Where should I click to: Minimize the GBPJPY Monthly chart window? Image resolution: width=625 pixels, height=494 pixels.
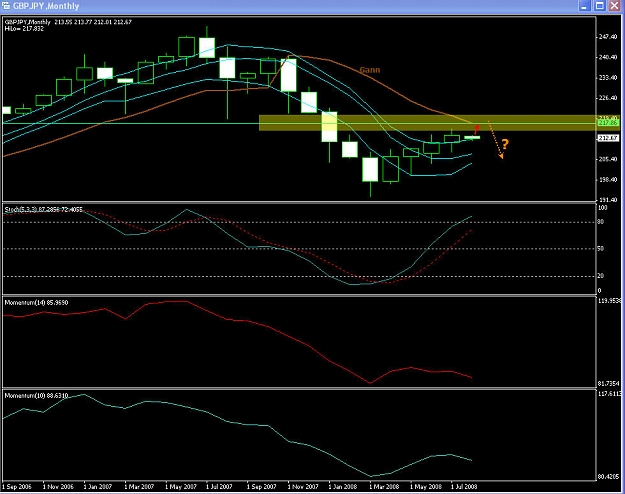point(585,6)
